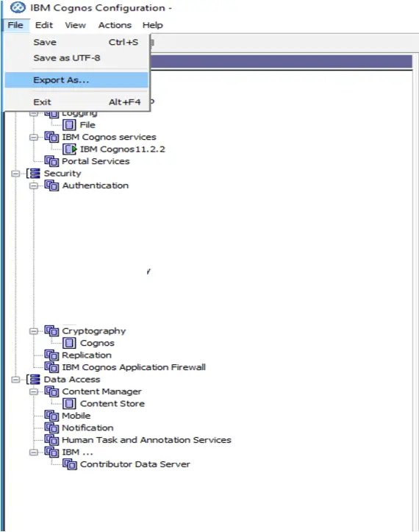Select Contributor Data Server label
The image size is (419, 532).
135,464
